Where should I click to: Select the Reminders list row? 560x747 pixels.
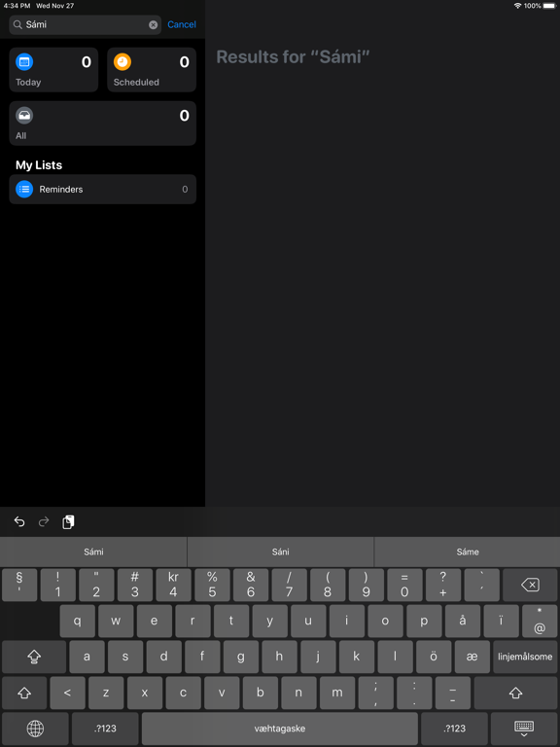pyautogui.click(x=103, y=189)
